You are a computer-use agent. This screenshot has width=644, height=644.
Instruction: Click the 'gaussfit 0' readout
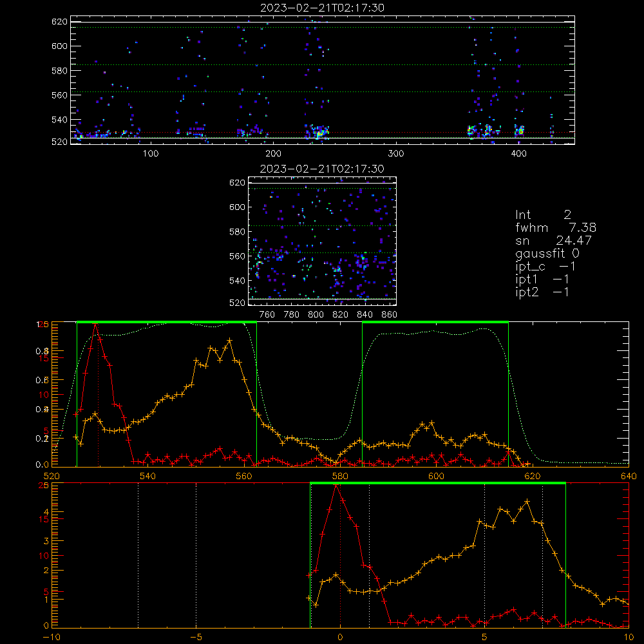[x=547, y=254]
